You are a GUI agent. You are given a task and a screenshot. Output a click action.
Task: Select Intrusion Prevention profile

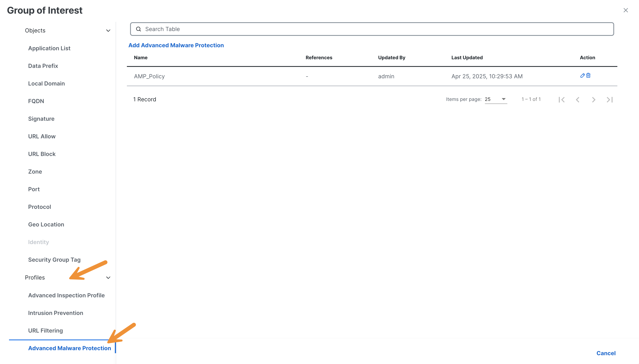pyautogui.click(x=56, y=313)
